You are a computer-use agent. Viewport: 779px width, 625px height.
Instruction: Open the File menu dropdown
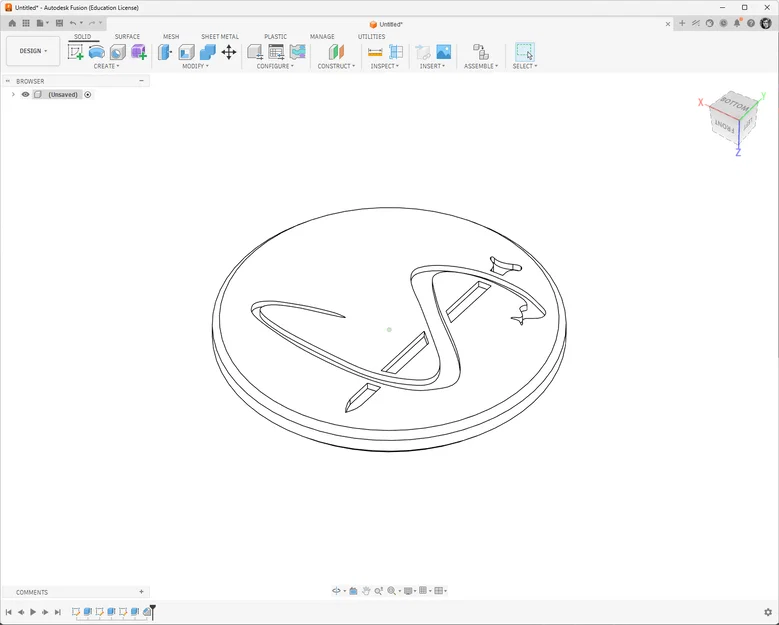tap(43, 23)
